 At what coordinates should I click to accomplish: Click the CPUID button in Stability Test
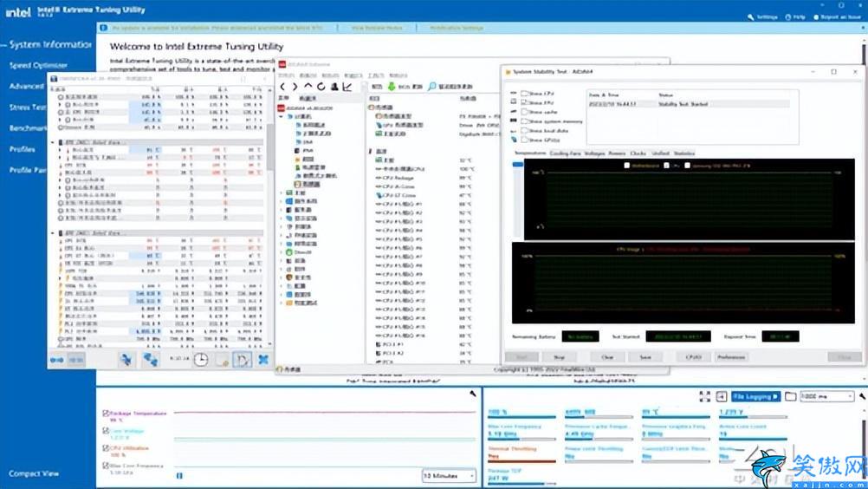coord(693,357)
